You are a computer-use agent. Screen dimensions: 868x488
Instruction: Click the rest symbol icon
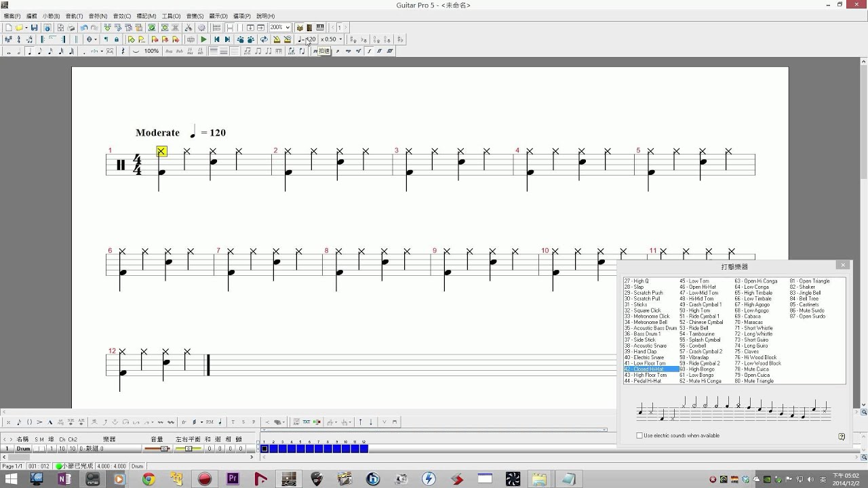pyautogui.click(x=123, y=51)
